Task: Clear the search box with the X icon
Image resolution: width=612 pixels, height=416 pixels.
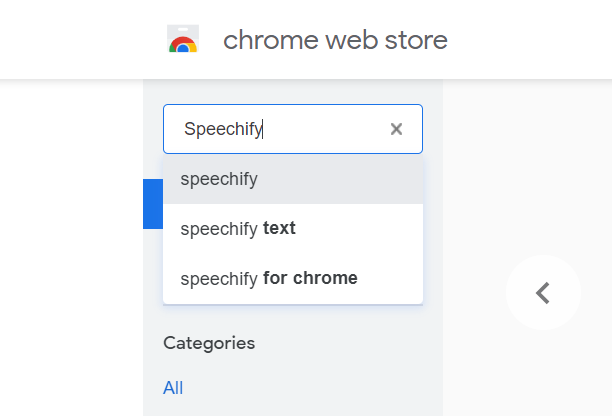Action: click(x=396, y=129)
